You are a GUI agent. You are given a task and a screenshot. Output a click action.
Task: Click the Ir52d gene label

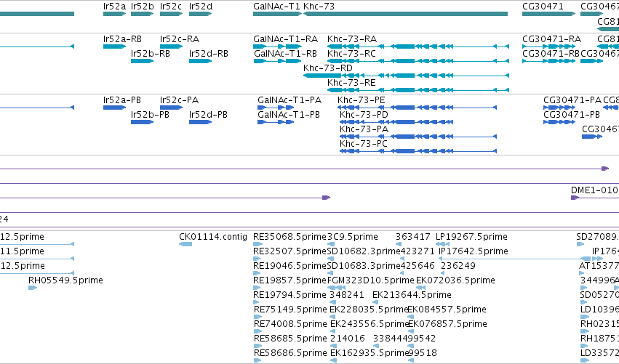201,7
